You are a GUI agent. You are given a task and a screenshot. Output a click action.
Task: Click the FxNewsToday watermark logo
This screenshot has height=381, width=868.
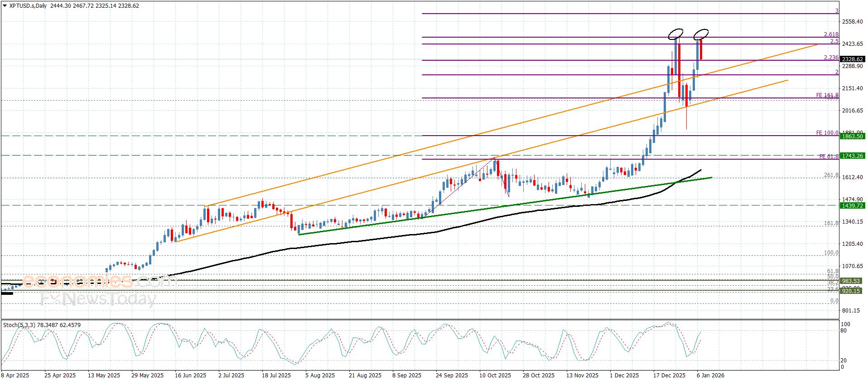click(x=99, y=299)
